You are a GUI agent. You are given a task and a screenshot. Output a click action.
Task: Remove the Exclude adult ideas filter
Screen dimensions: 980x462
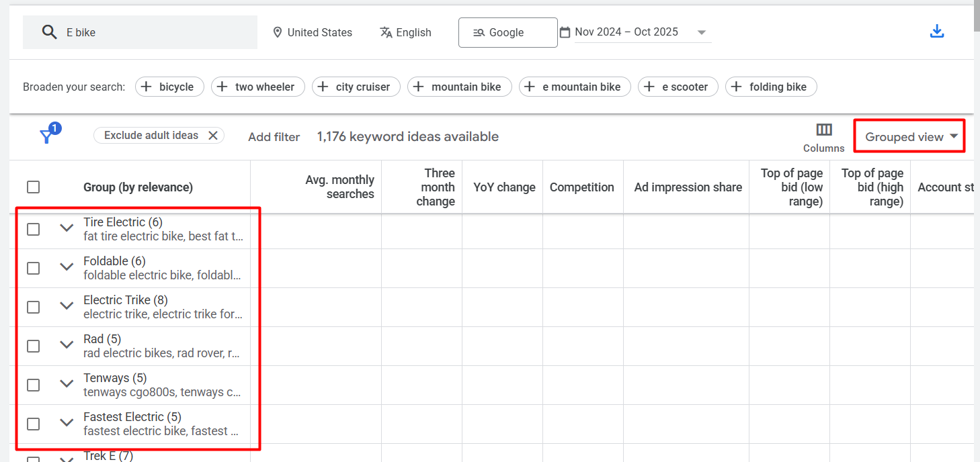(x=213, y=136)
